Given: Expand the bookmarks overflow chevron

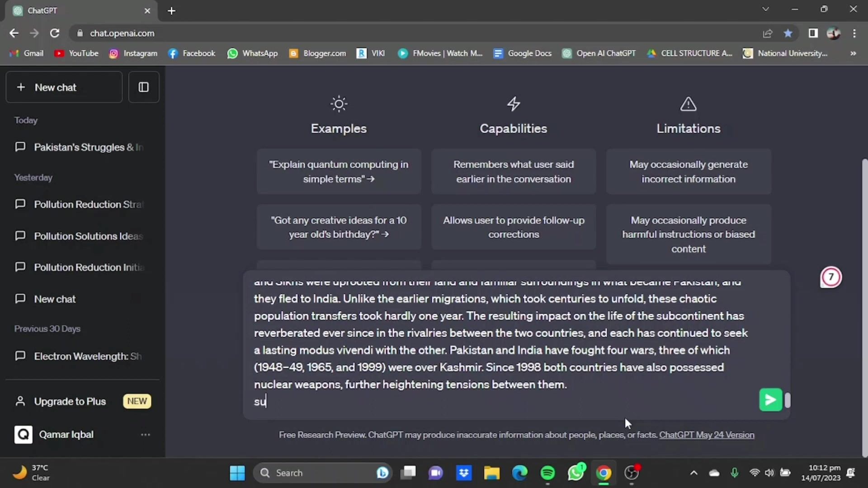Looking at the screenshot, I should point(853,53).
